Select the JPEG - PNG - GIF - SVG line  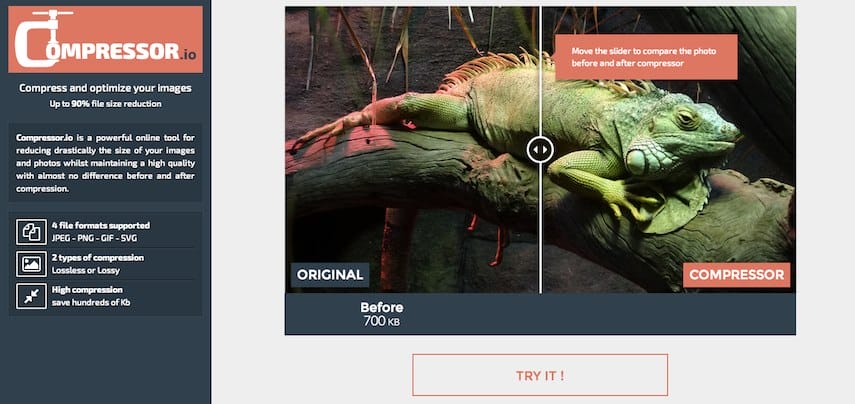tap(92, 238)
